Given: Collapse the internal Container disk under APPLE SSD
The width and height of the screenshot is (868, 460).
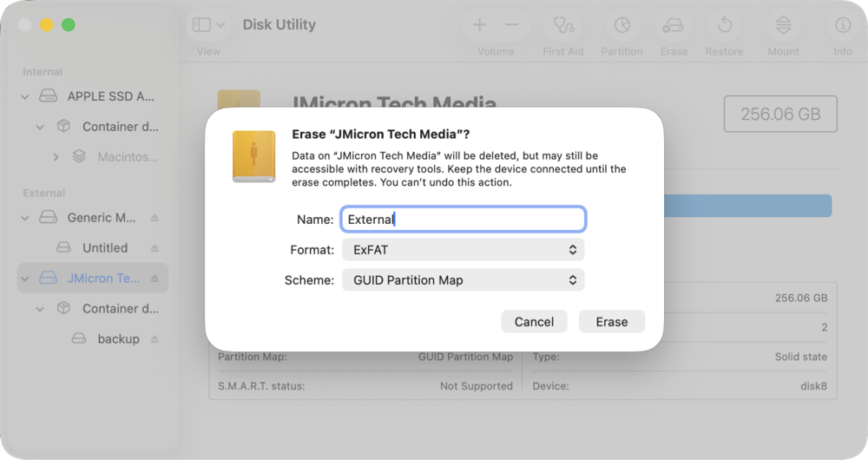Looking at the screenshot, I should pyautogui.click(x=40, y=127).
